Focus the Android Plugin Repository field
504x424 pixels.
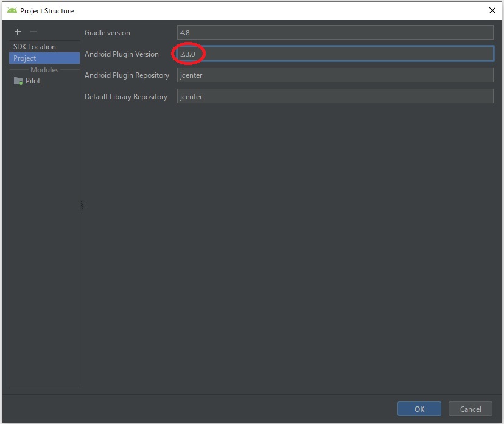pos(335,75)
